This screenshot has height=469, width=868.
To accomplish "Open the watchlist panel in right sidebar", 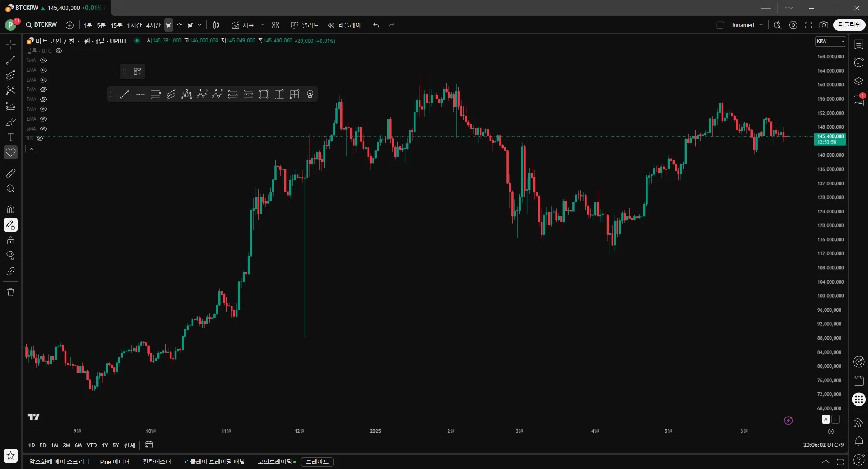I will [859, 44].
